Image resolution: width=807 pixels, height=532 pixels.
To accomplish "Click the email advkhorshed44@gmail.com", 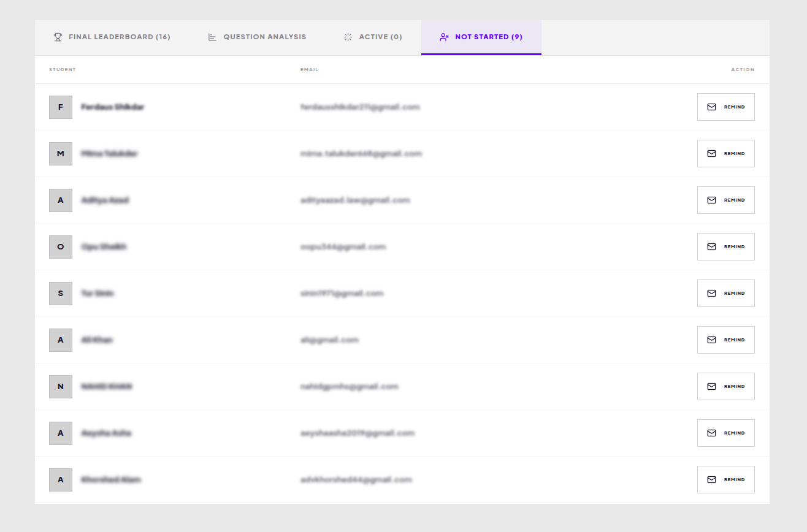I will pyautogui.click(x=356, y=480).
